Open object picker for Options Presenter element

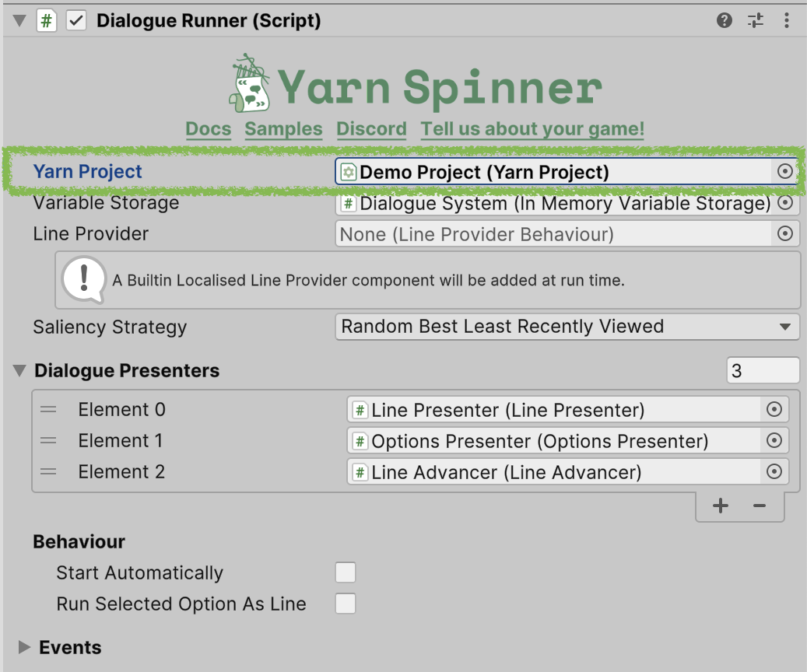pyautogui.click(x=774, y=441)
